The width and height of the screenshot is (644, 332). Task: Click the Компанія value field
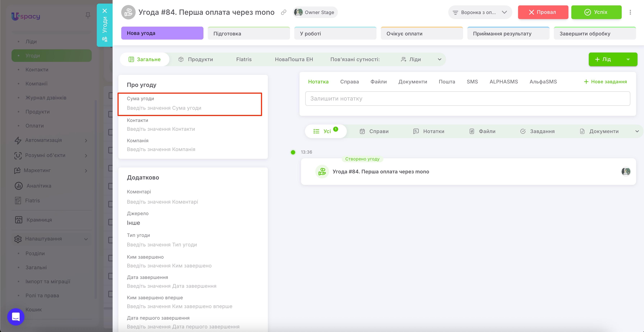click(161, 149)
